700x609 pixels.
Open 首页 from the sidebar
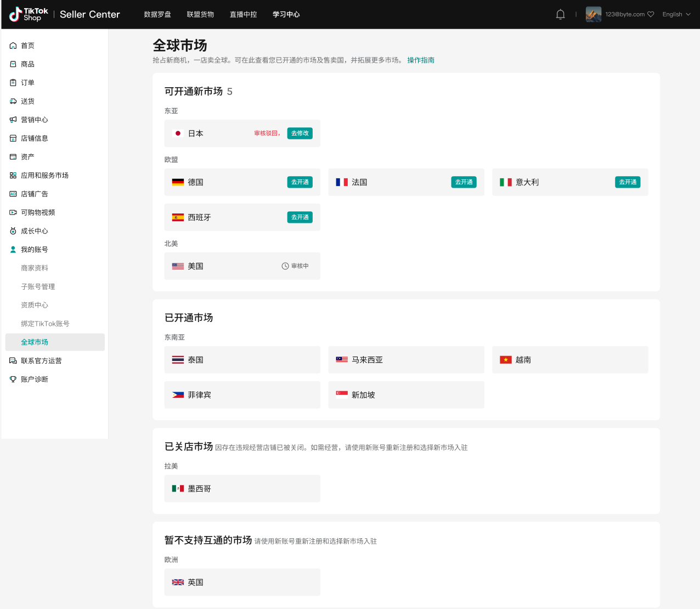27,46
